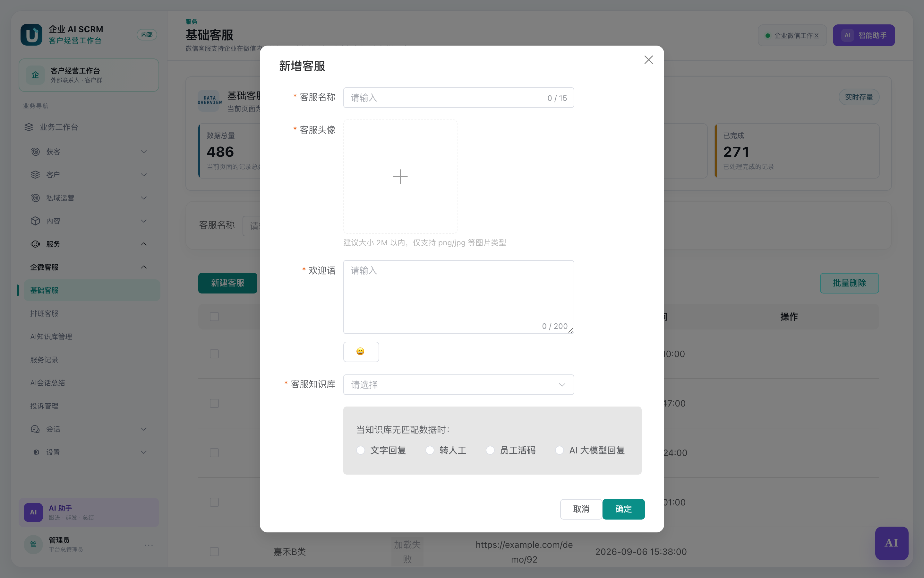Image resolution: width=924 pixels, height=578 pixels.
Task: Click 企业微信工作区 status button
Action: click(x=792, y=35)
